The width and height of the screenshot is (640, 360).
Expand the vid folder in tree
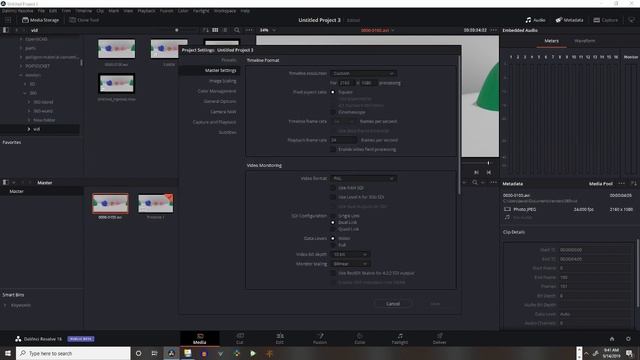(29, 129)
